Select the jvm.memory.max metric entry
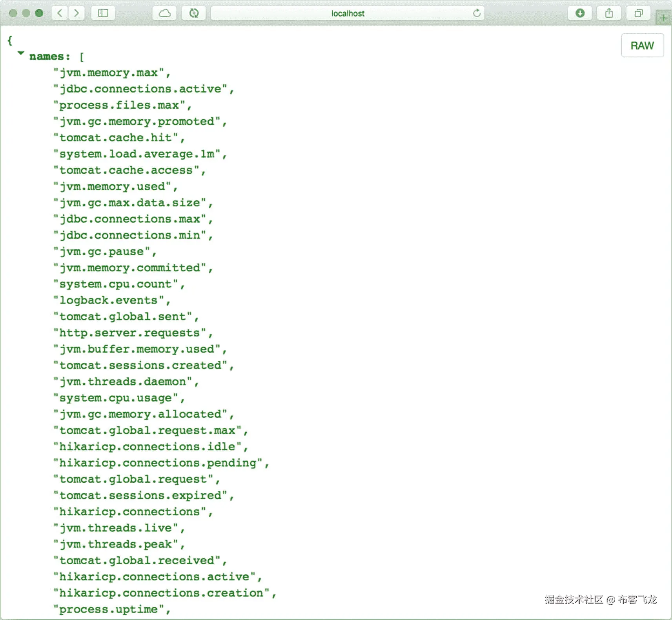 (x=111, y=73)
